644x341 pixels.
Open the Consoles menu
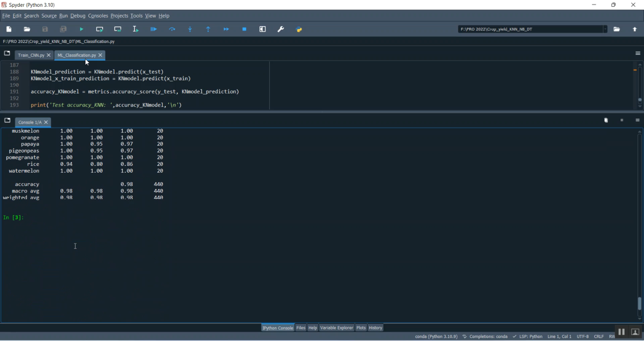tap(98, 16)
